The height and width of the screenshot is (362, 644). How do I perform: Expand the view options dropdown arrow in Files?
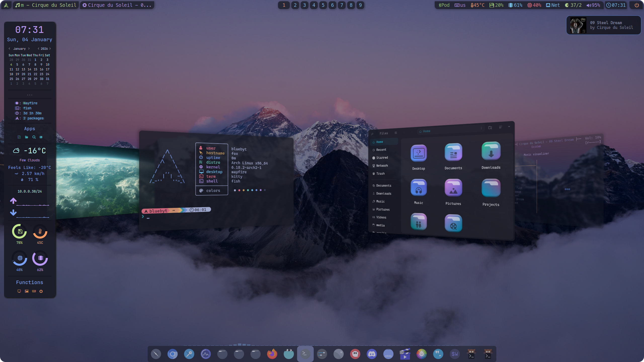(x=509, y=127)
